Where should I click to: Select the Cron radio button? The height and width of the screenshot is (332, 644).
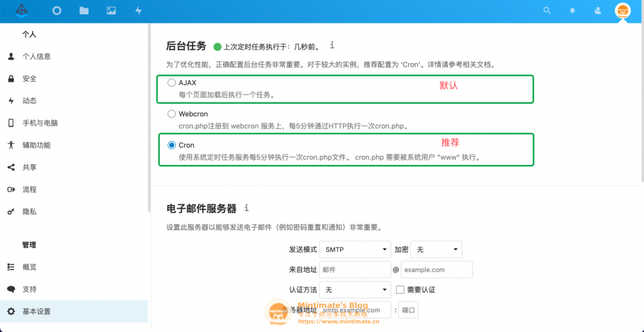[x=171, y=145]
